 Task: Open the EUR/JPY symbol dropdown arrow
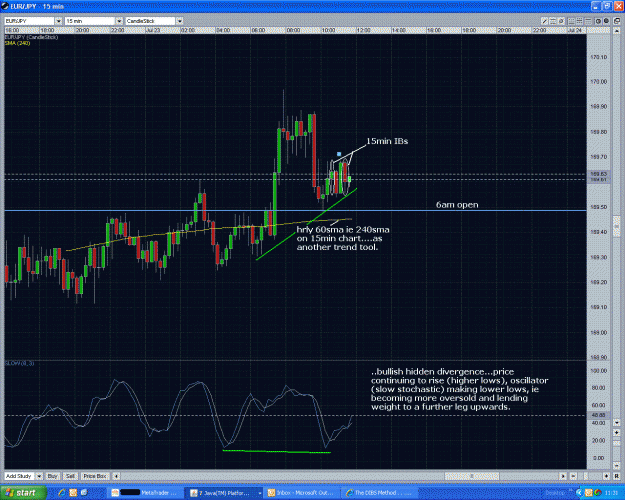coord(59,21)
